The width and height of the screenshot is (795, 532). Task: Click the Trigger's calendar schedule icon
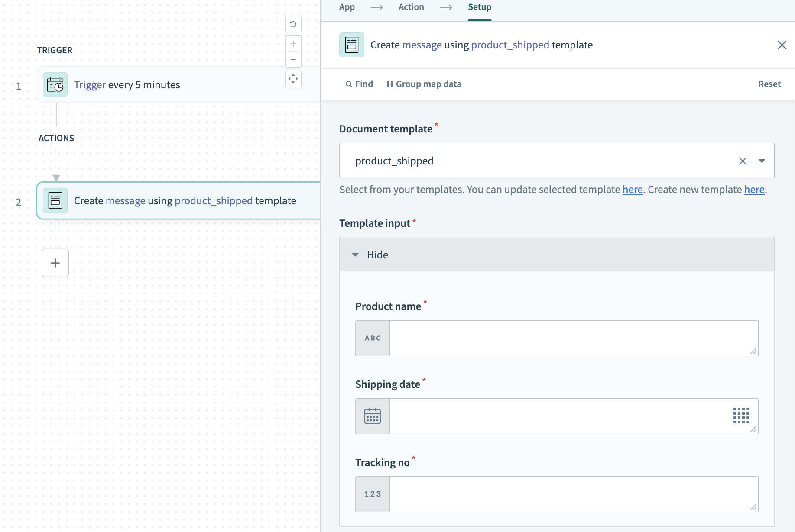[x=55, y=84]
